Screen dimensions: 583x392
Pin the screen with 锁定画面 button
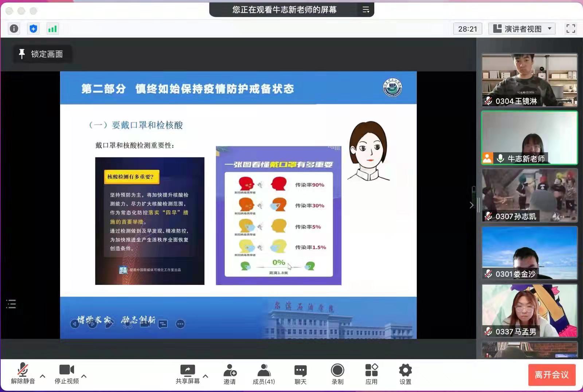pos(42,54)
